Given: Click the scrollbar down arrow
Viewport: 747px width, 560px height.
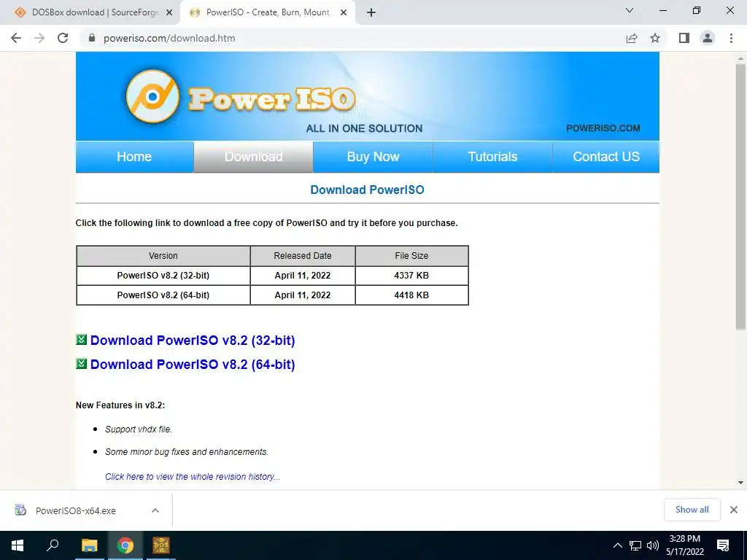Looking at the screenshot, I should coord(740,483).
